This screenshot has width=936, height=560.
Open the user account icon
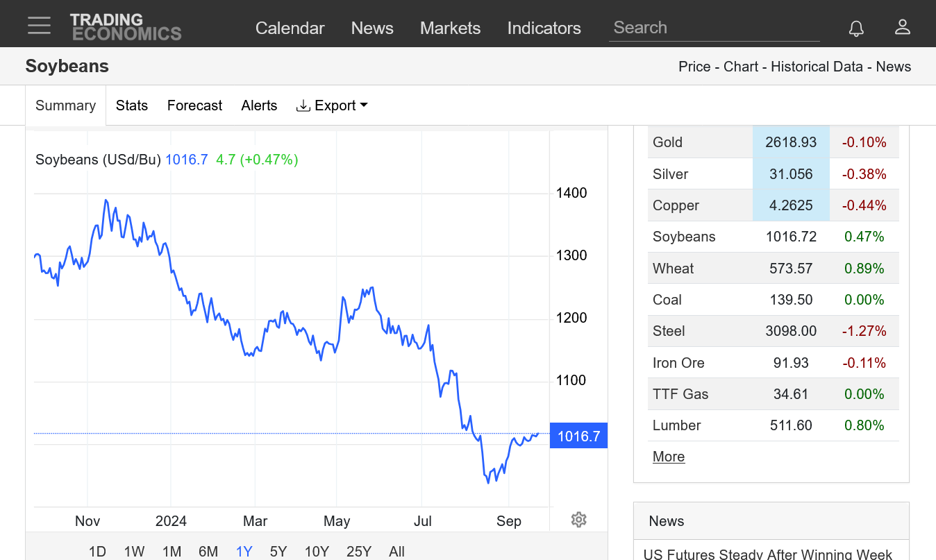click(902, 27)
